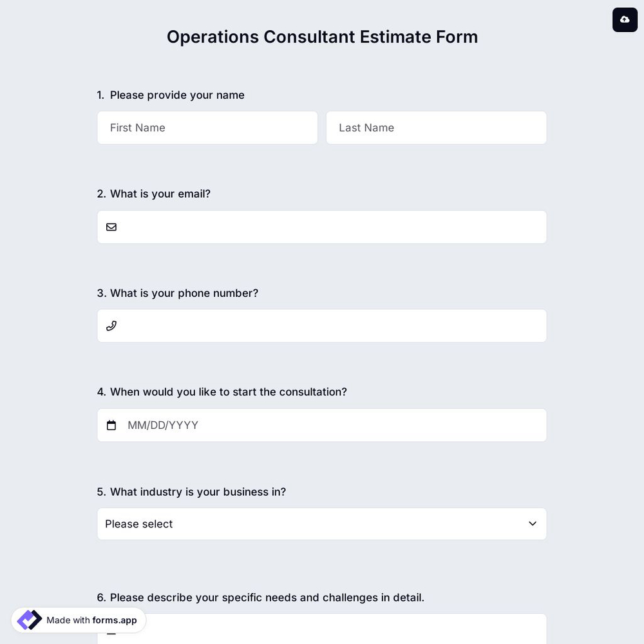This screenshot has width=644, height=644.
Task: Click the phone number answer box
Action: point(322,325)
